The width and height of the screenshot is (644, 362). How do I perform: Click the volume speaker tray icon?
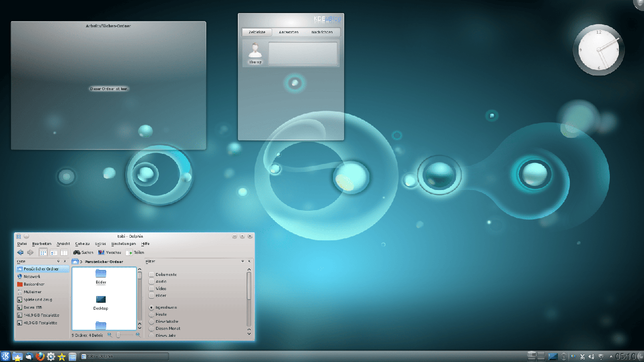coord(591,357)
